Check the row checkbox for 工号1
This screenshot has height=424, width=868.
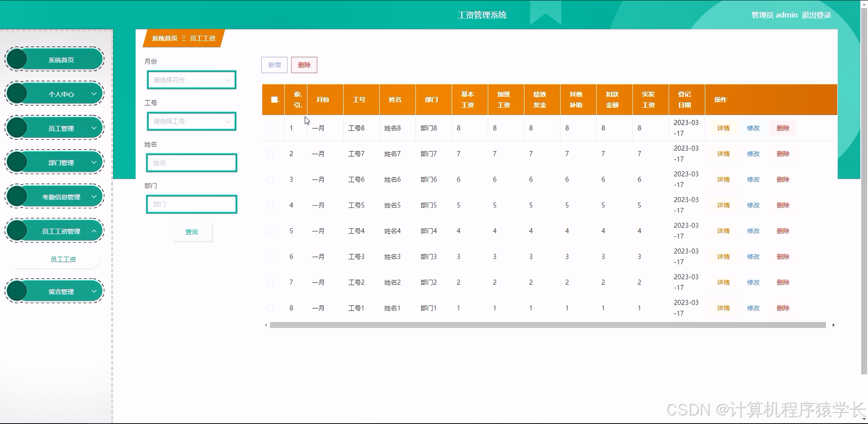click(x=270, y=308)
